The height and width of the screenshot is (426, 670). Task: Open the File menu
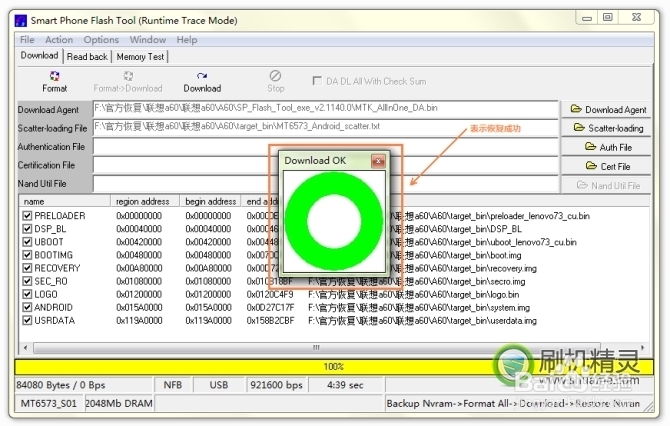click(27, 40)
